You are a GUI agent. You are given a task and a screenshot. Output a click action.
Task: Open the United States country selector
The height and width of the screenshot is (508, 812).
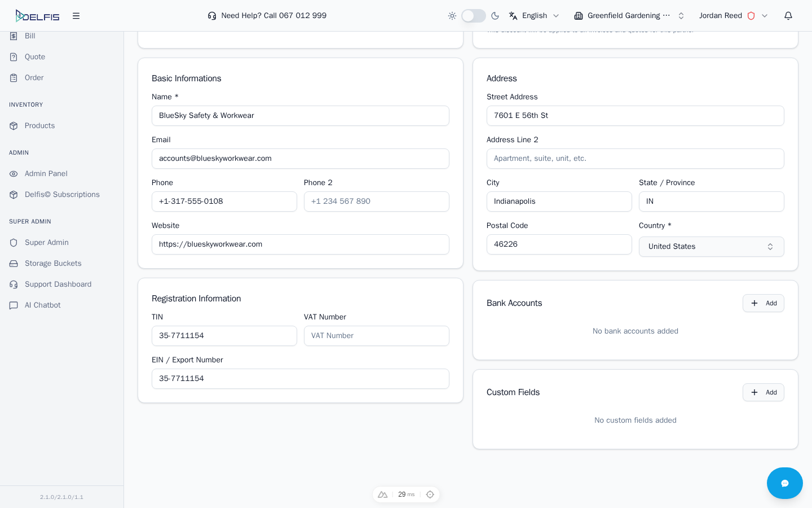[712, 247]
